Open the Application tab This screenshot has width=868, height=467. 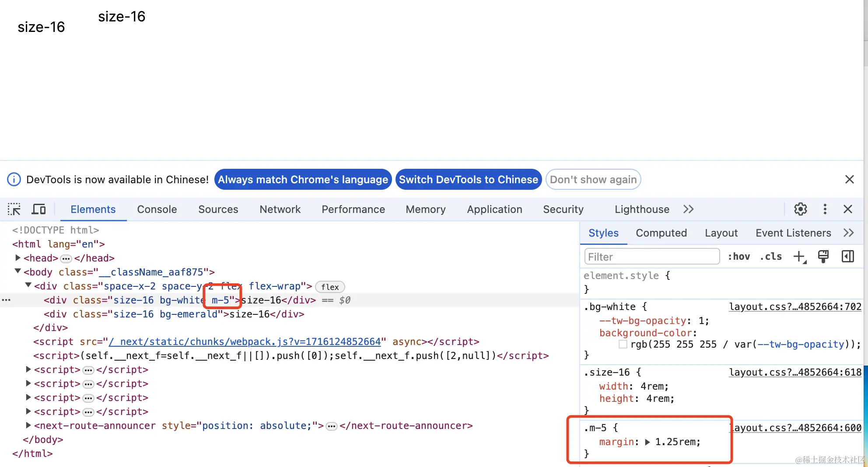click(495, 209)
